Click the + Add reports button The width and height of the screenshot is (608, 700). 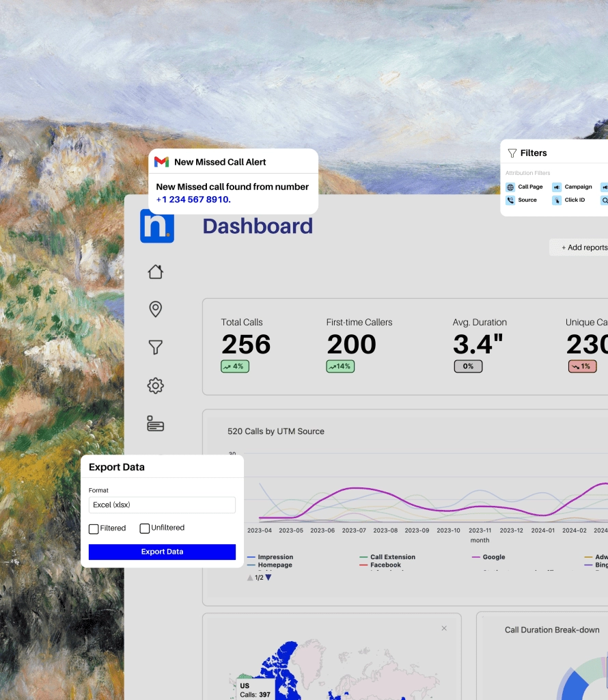tap(583, 247)
